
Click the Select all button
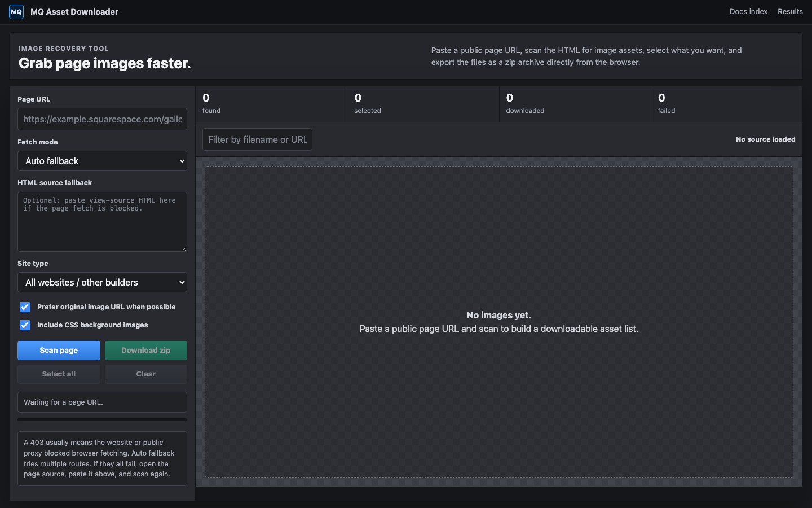pos(59,374)
